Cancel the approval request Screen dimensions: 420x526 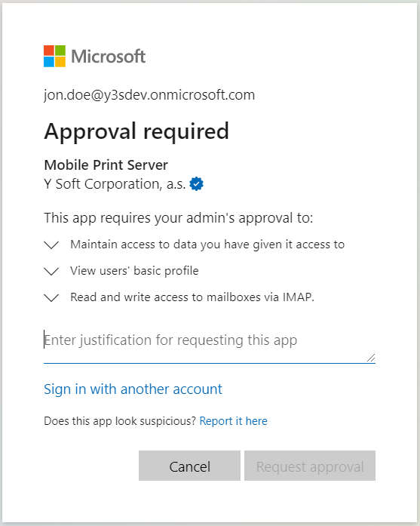pos(189,466)
